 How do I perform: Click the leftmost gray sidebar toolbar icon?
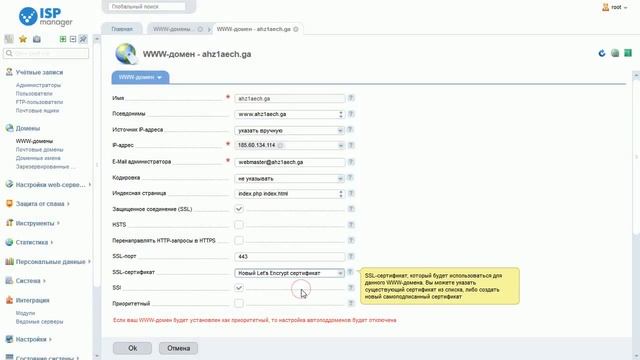9,39
